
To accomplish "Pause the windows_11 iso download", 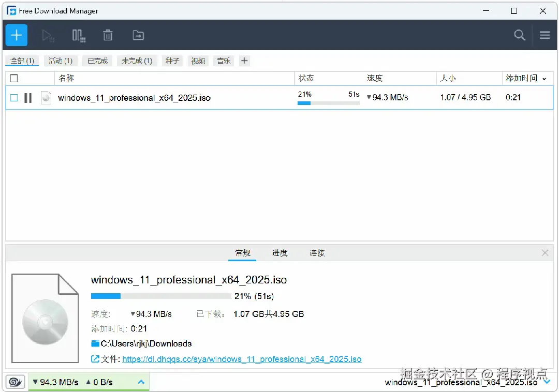I will [x=28, y=98].
